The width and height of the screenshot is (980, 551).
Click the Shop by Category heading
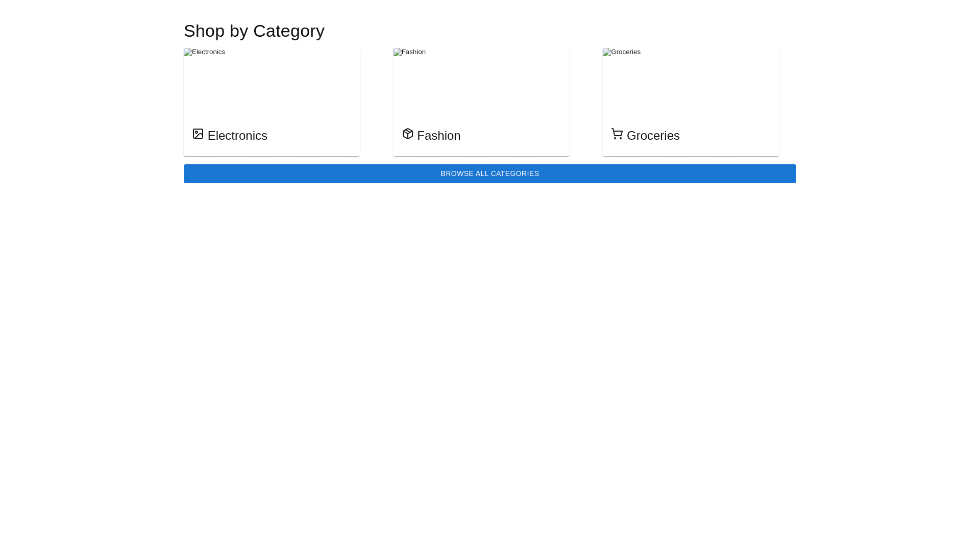click(254, 31)
